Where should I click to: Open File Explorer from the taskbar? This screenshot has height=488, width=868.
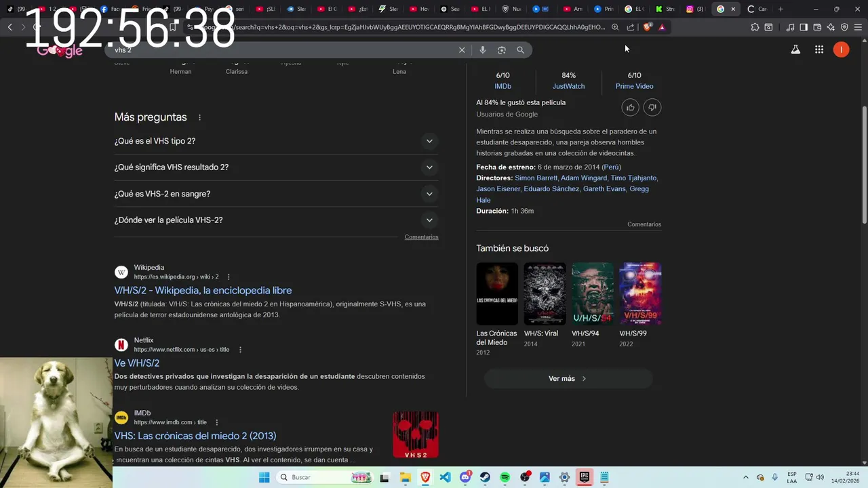click(406, 477)
